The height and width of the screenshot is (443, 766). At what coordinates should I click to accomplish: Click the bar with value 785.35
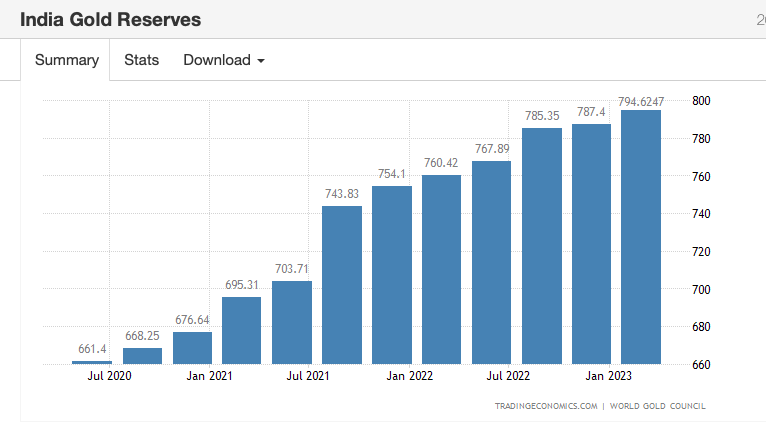click(541, 245)
